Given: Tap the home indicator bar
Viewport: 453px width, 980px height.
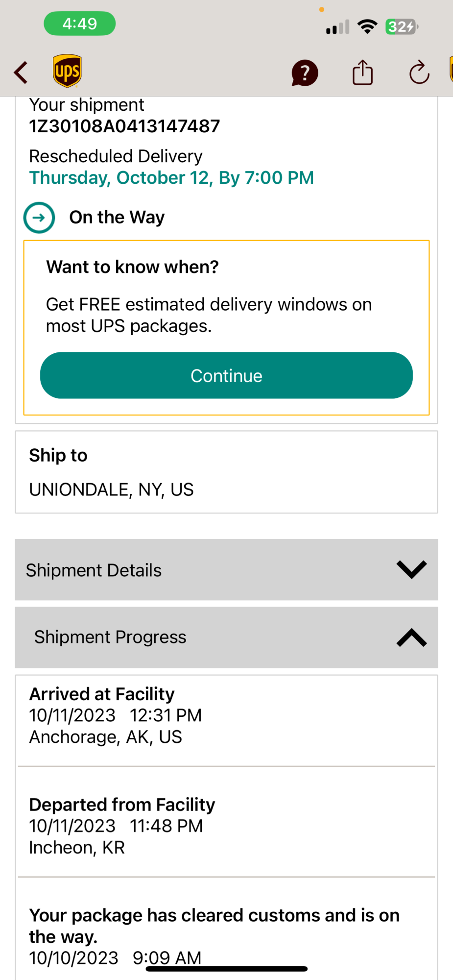Looking at the screenshot, I should tap(226, 969).
